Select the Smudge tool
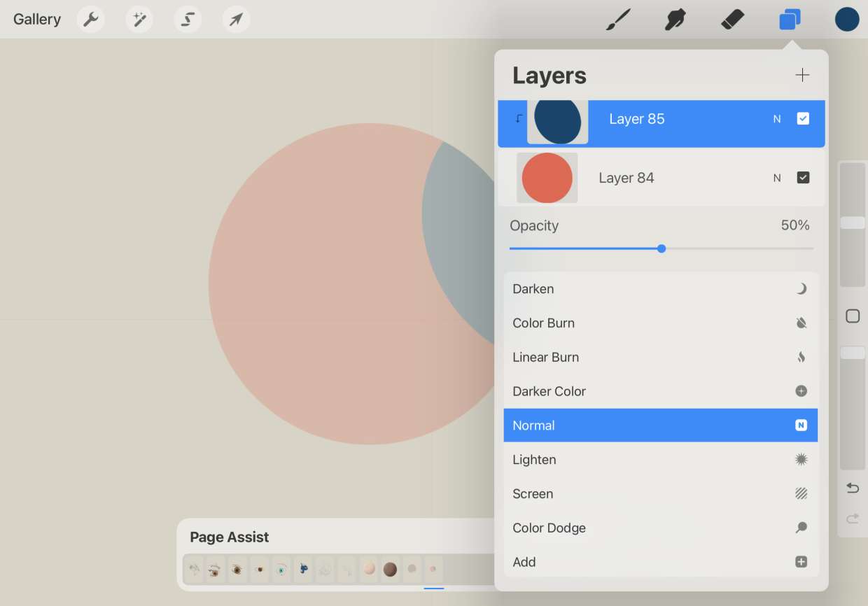The image size is (868, 606). (x=675, y=19)
